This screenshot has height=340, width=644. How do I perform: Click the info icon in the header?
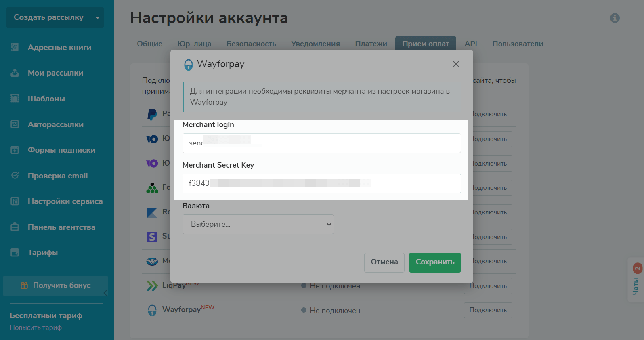pos(615,18)
